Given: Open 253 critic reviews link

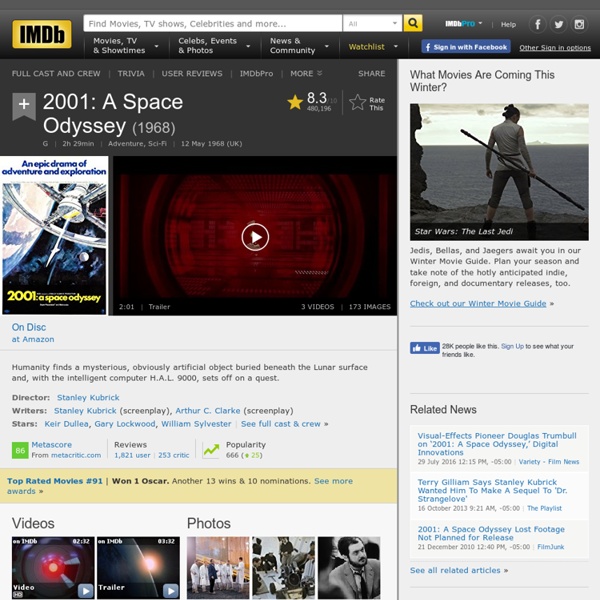Looking at the screenshot, I should point(173,455).
